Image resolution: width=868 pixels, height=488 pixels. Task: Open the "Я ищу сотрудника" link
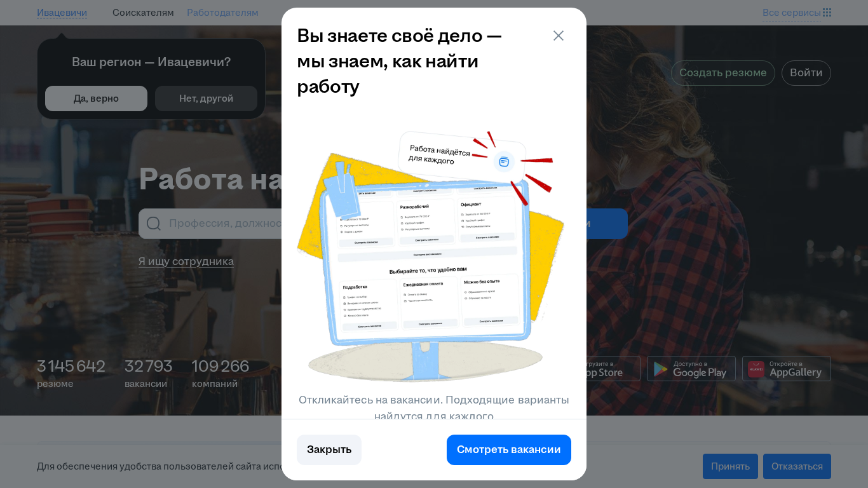186,261
